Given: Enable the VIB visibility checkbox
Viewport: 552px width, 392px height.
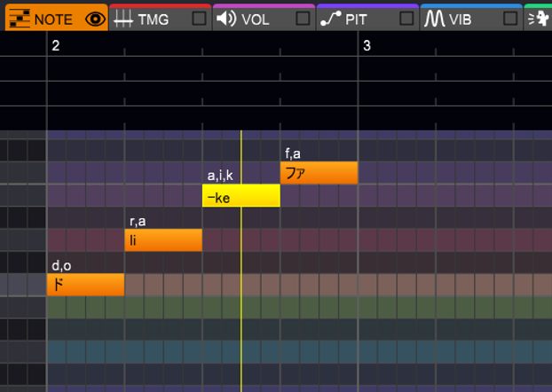Looking at the screenshot, I should tap(510, 19).
